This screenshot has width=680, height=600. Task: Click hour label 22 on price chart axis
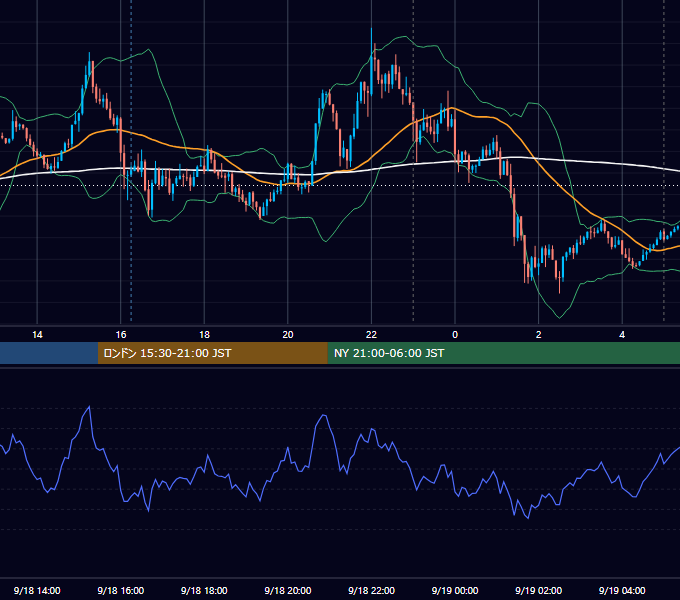371,335
